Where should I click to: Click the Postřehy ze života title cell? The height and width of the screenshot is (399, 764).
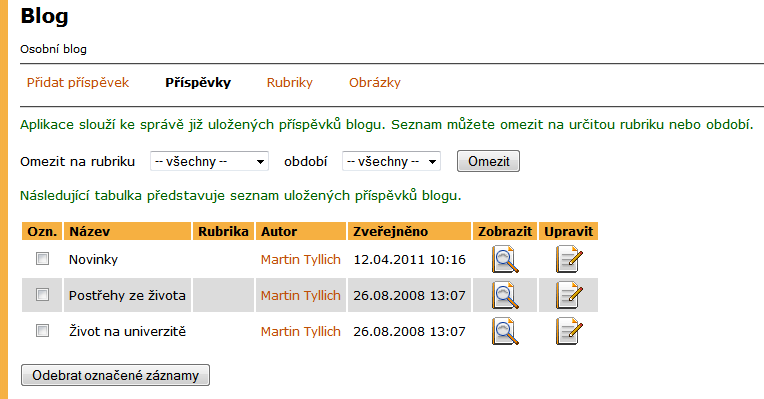[127, 296]
